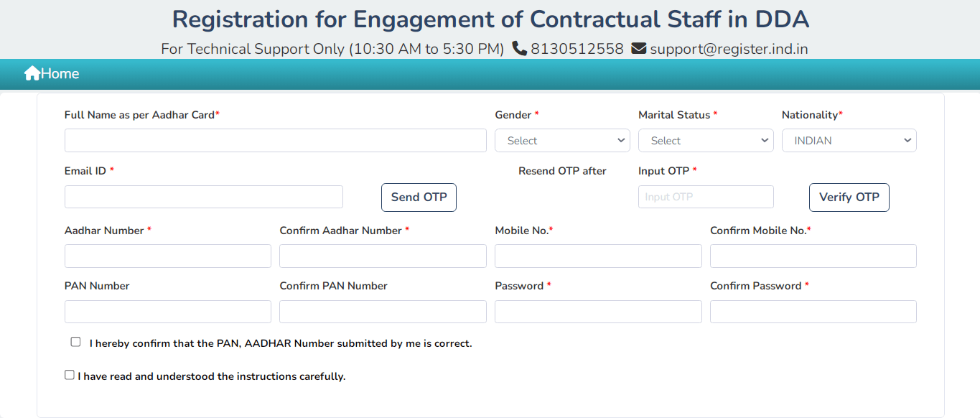Click into the Email ID field
The width and height of the screenshot is (980, 418).
tap(203, 197)
